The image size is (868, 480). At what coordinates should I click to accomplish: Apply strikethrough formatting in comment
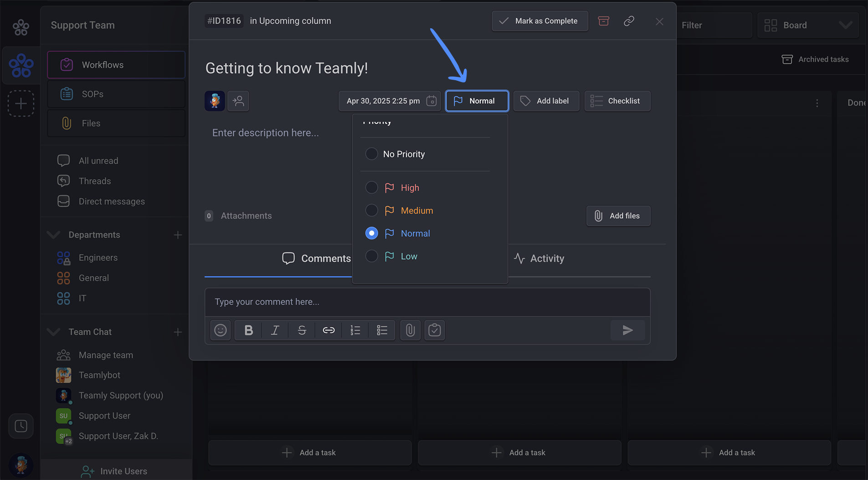302,330
